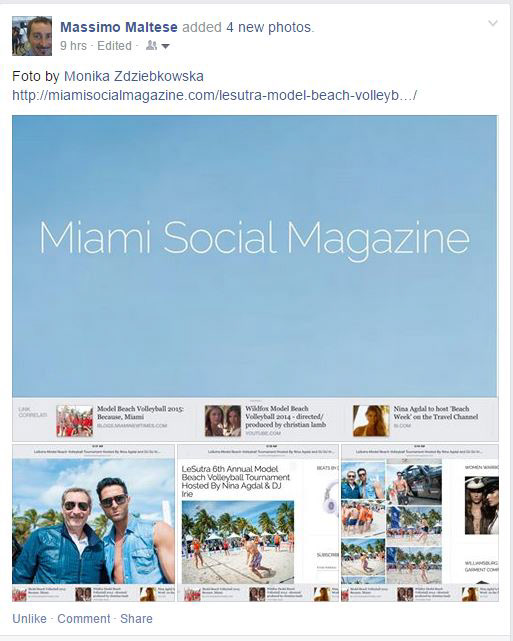Open the Massimo Maltese profile name link
This screenshot has height=641, width=513.
coord(119,27)
